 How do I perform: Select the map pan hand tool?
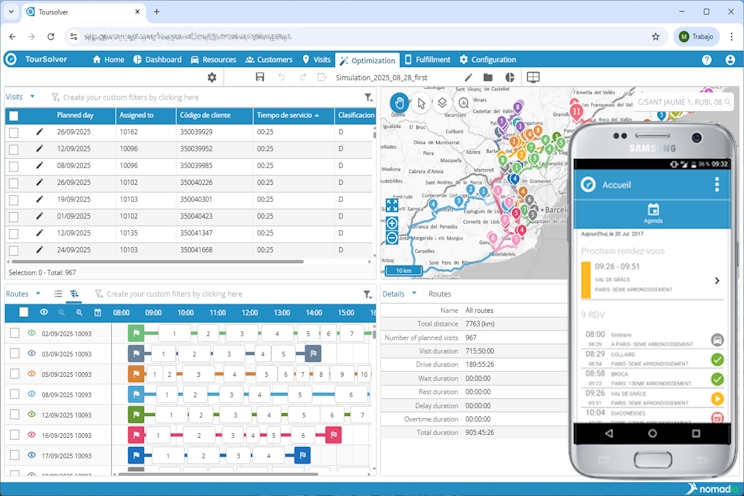coord(399,102)
